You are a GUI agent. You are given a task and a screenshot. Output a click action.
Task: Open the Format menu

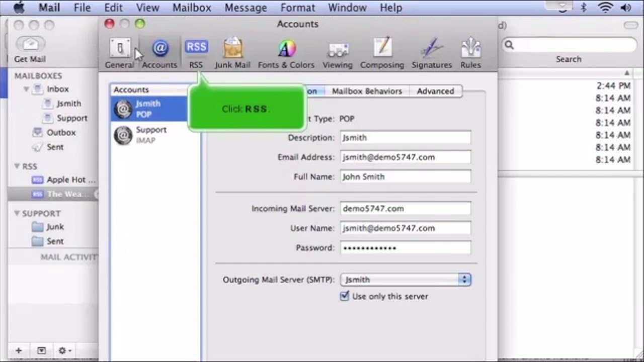click(298, 8)
